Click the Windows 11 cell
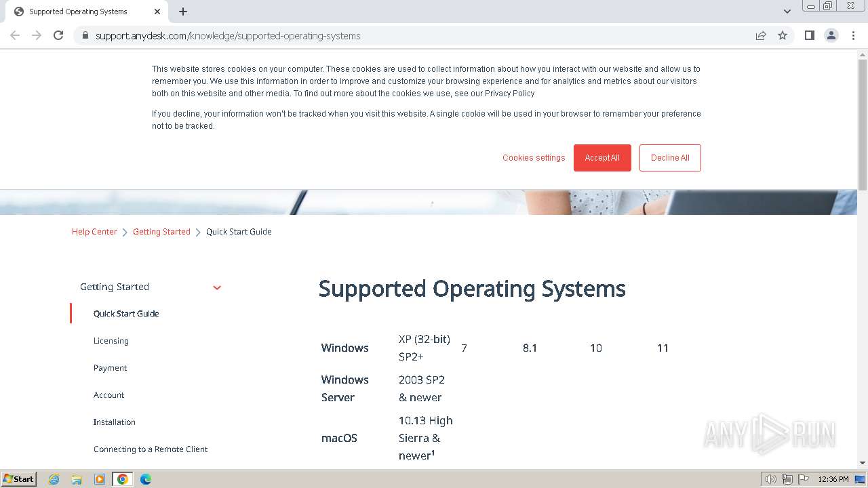868x488 pixels. click(x=663, y=348)
